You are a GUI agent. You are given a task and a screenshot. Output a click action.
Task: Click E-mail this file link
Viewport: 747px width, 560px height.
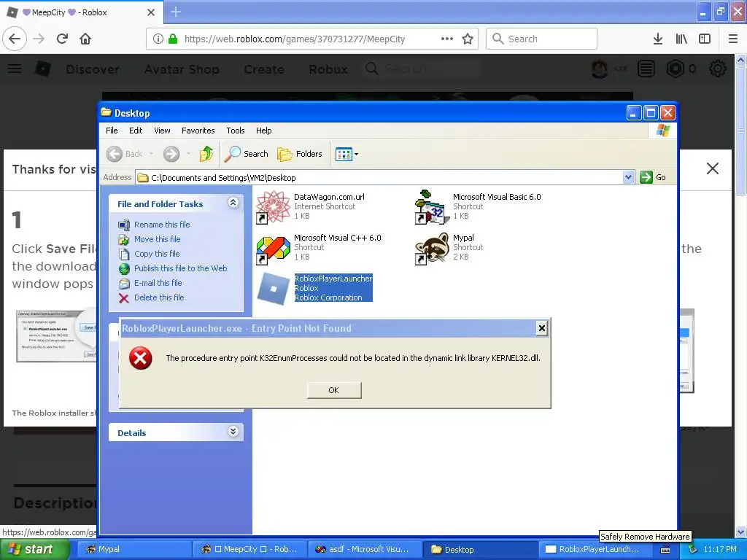158,283
